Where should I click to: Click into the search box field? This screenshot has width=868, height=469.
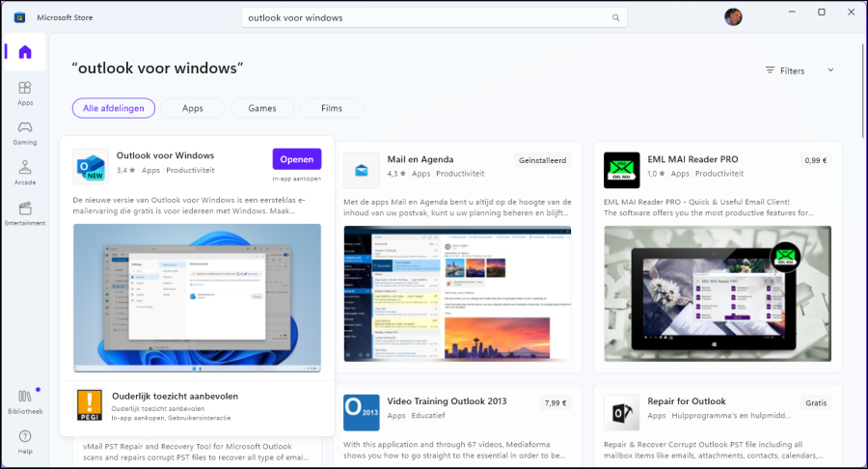(434, 17)
